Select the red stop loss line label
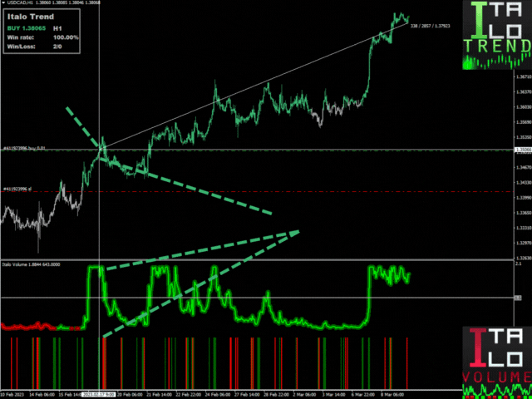Viewport: 532px width, 399px height. [x=17, y=189]
